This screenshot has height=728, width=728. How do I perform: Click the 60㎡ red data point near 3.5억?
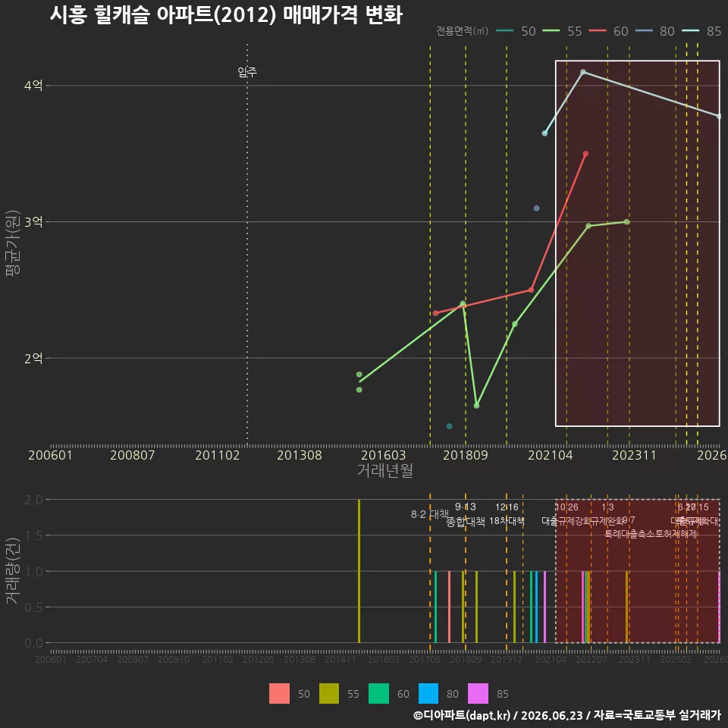[x=585, y=154]
